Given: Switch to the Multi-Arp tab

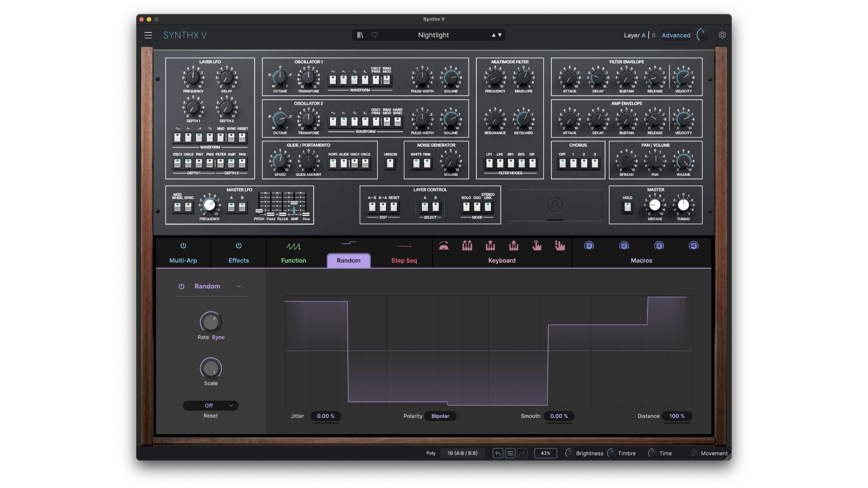Looking at the screenshot, I should coord(183,260).
